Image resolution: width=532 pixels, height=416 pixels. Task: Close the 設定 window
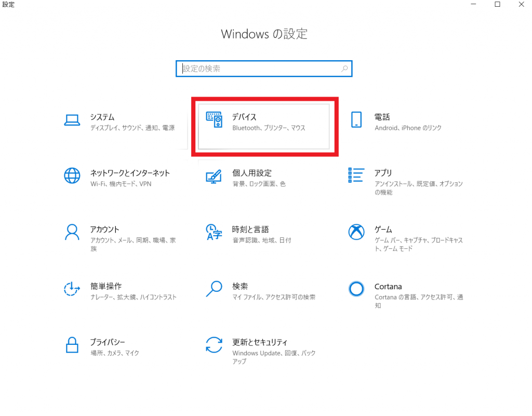521,4
